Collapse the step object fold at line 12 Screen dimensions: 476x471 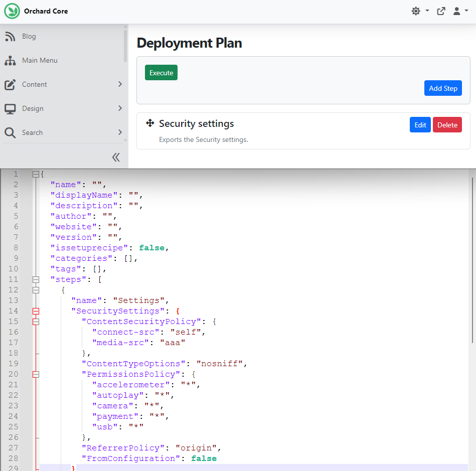36,290
